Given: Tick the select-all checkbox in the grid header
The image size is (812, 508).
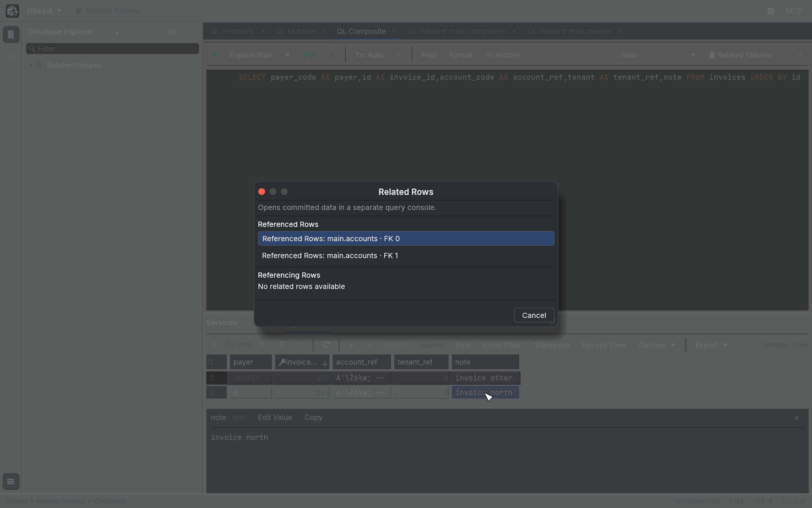Looking at the screenshot, I should [x=211, y=362].
